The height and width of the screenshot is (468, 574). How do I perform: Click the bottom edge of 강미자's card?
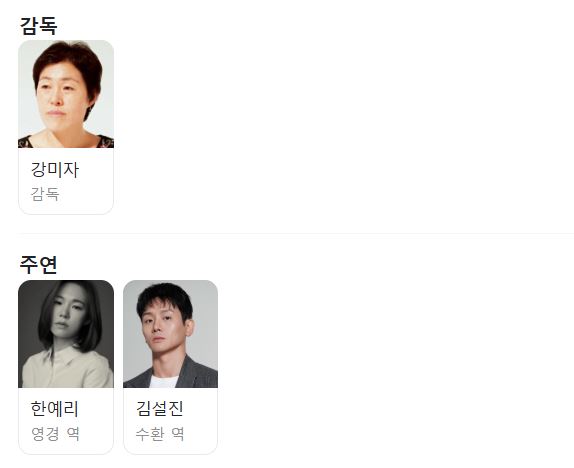(x=66, y=214)
